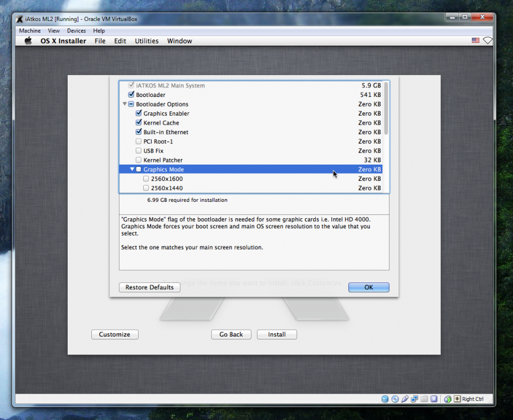This screenshot has width=513, height=420.
Task: Open the VirtualBox Devices menu
Action: (x=76, y=31)
